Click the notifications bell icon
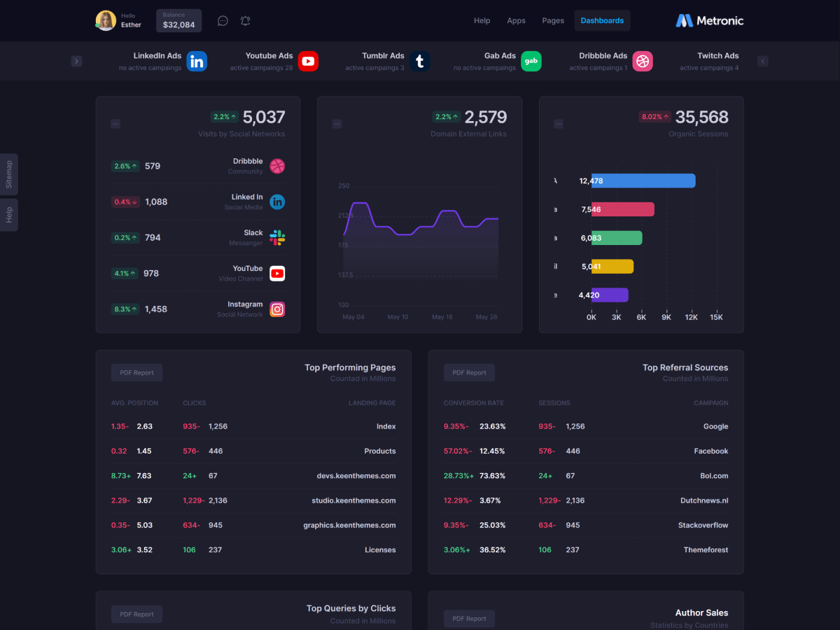Image resolution: width=840 pixels, height=630 pixels. tap(245, 21)
